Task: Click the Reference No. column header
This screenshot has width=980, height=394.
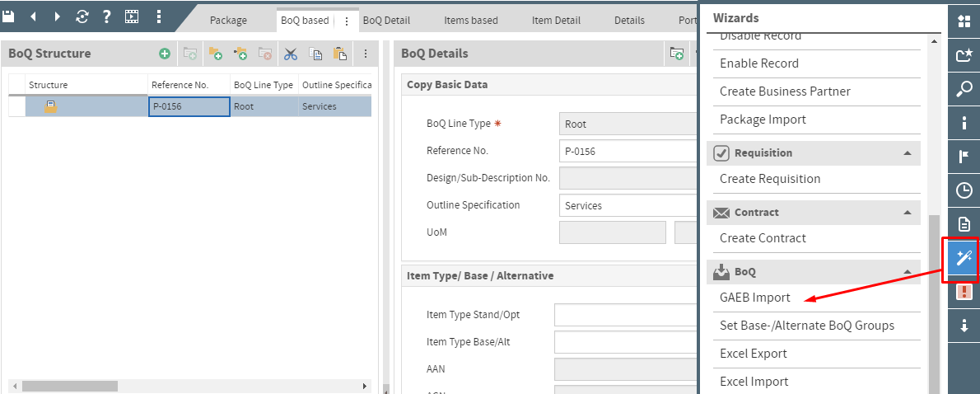Action: point(189,85)
